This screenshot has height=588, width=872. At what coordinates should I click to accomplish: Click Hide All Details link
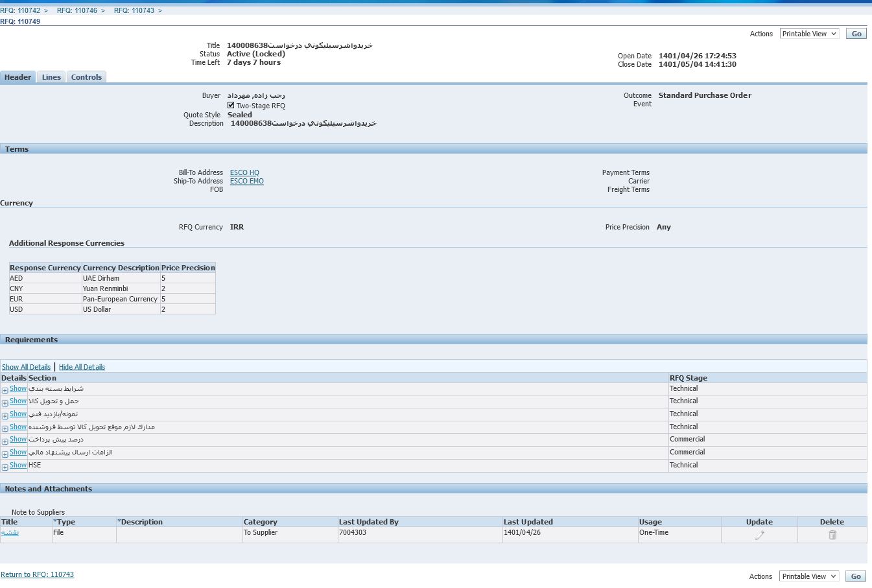82,367
